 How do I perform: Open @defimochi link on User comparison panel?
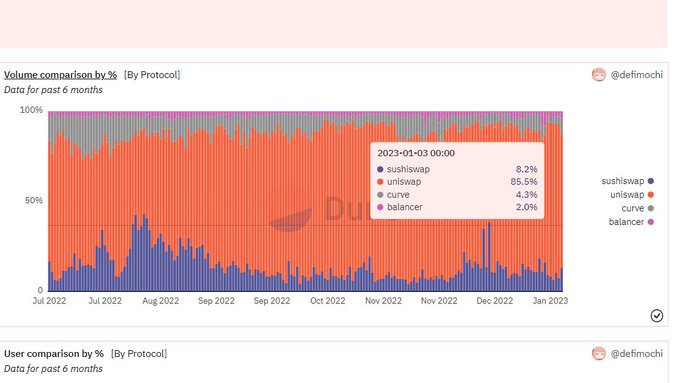click(x=636, y=354)
